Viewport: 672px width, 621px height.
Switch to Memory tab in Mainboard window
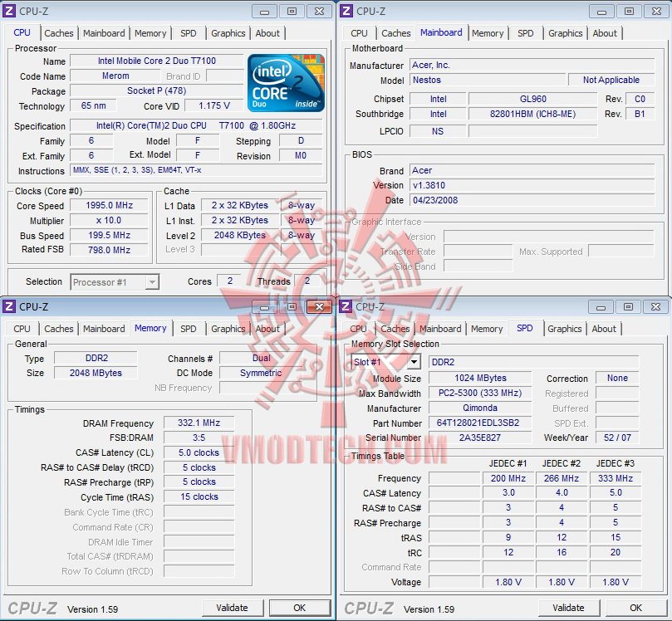[488, 33]
